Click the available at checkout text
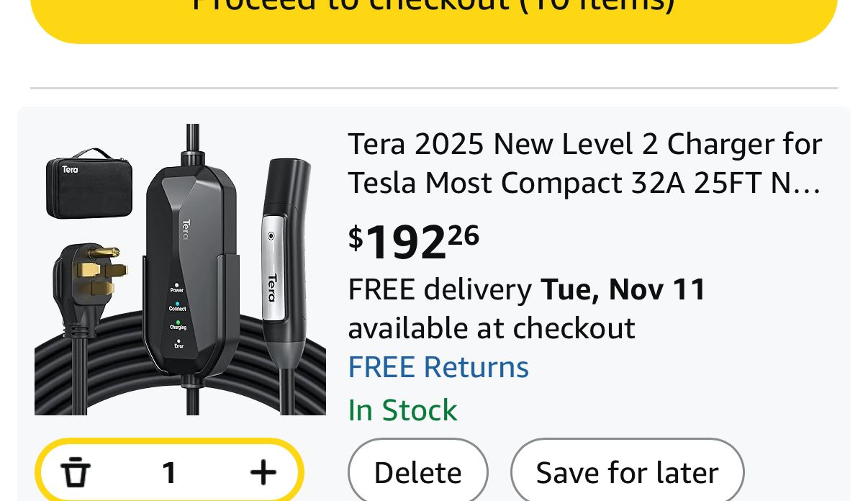Image resolution: width=868 pixels, height=501 pixels. (492, 328)
